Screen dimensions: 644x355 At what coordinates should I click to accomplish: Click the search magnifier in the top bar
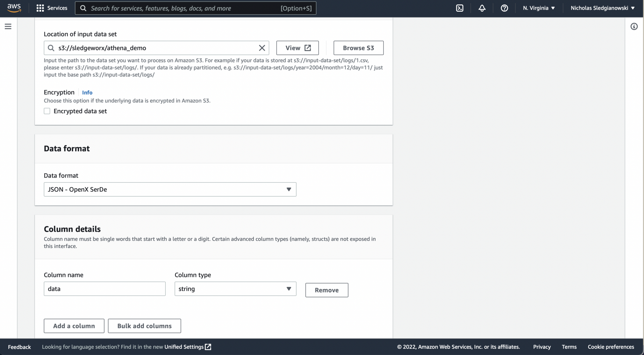(x=83, y=8)
